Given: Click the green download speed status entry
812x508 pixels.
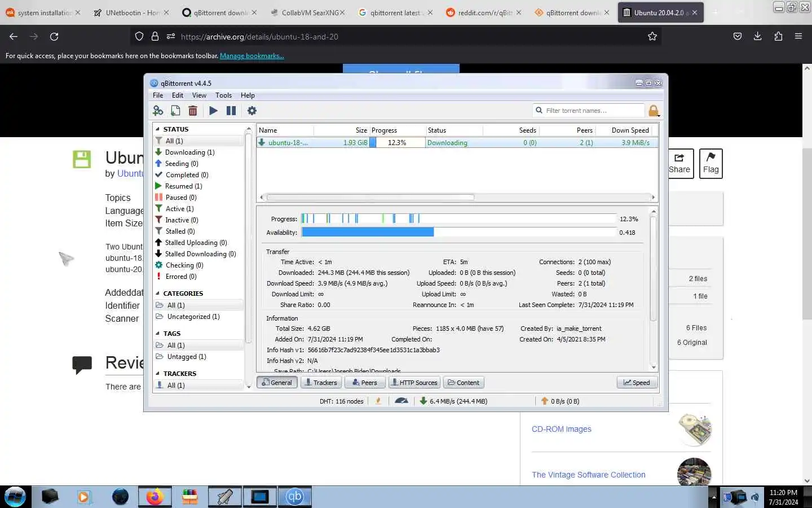Looking at the screenshot, I should point(453,401).
